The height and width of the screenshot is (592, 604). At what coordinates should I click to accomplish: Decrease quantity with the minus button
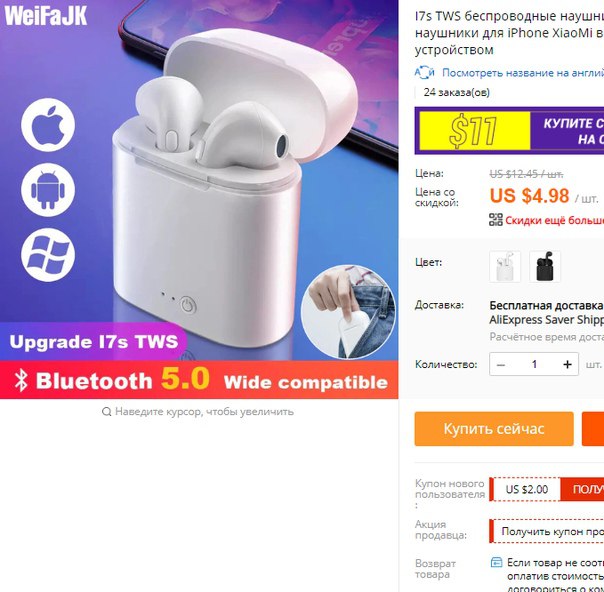(x=501, y=364)
